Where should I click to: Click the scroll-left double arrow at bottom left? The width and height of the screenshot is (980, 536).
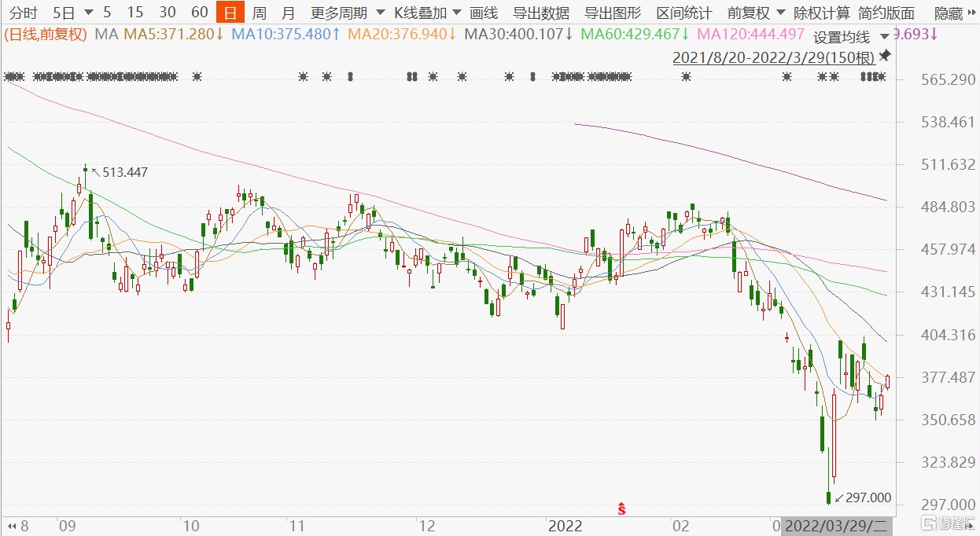coord(11,525)
